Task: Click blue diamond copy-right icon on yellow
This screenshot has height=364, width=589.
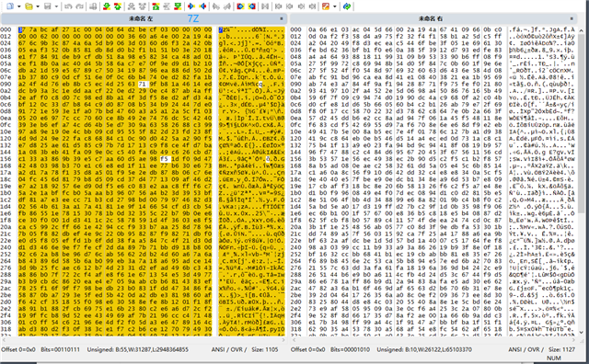Action: (240, 6)
